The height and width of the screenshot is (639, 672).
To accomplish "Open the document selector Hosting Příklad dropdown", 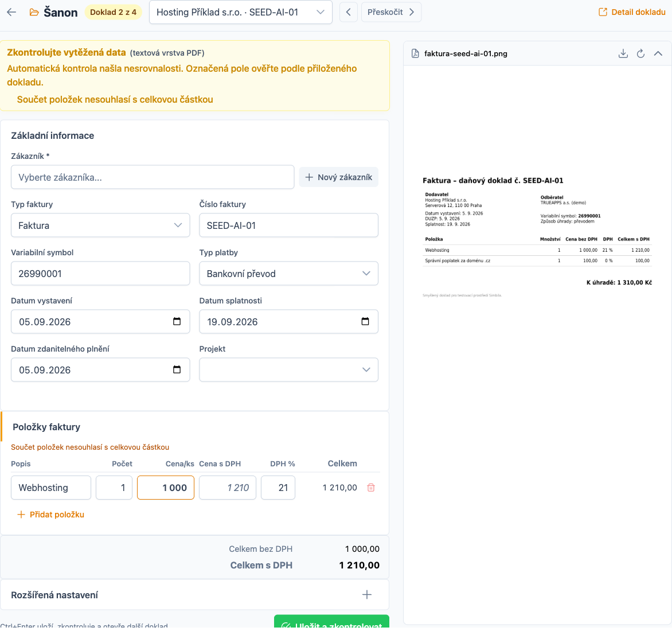I will coord(240,12).
